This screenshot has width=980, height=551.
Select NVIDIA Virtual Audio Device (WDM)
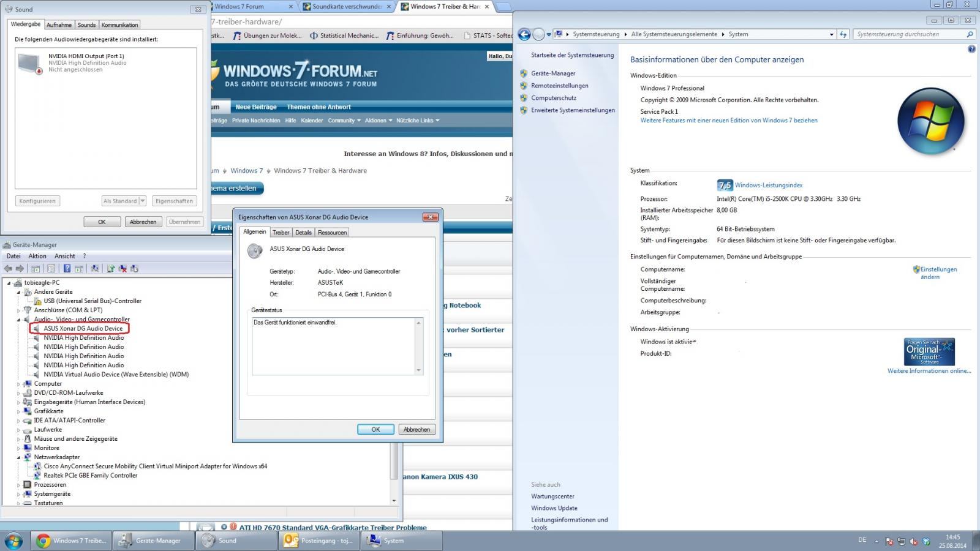pyautogui.click(x=116, y=375)
